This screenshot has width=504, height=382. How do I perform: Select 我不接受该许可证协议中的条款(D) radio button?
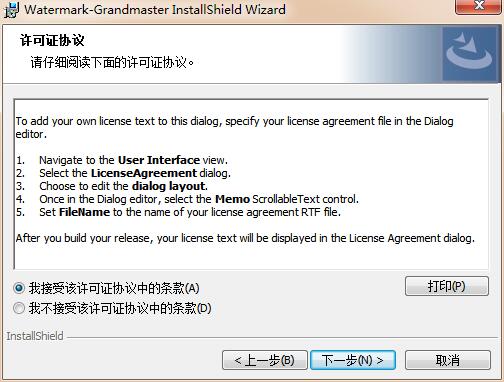tap(19, 308)
